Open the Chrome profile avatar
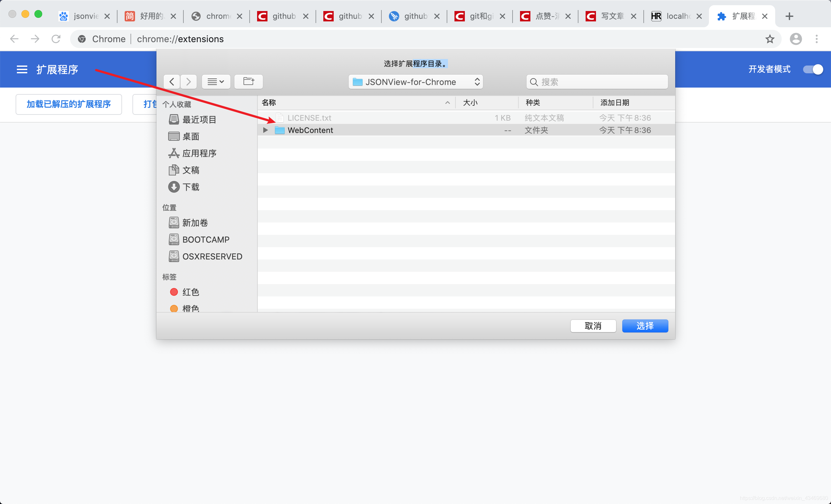This screenshot has height=504, width=831. point(796,39)
